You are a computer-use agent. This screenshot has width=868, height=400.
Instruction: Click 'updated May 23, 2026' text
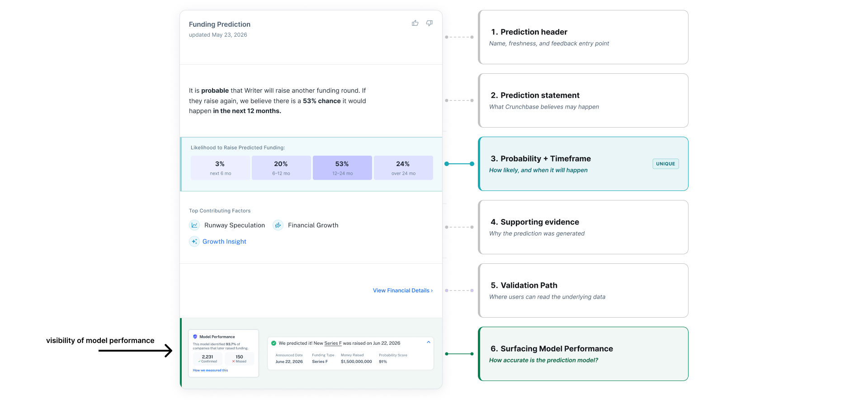click(218, 35)
